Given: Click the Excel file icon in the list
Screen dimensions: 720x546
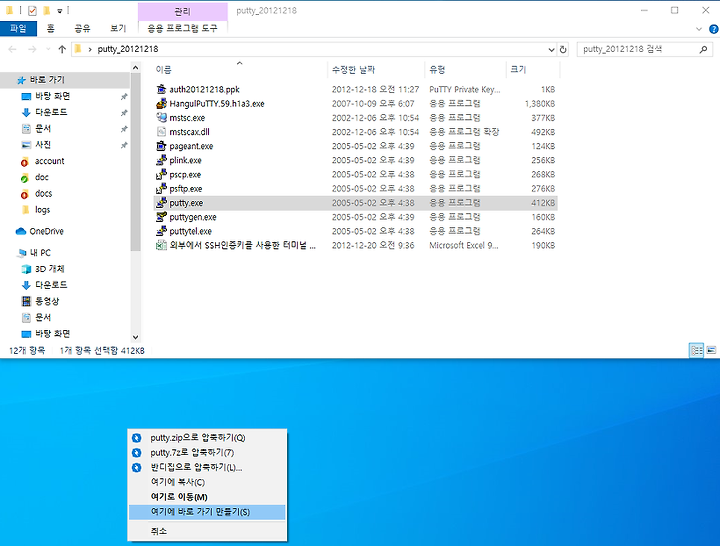Looking at the screenshot, I should (x=161, y=245).
